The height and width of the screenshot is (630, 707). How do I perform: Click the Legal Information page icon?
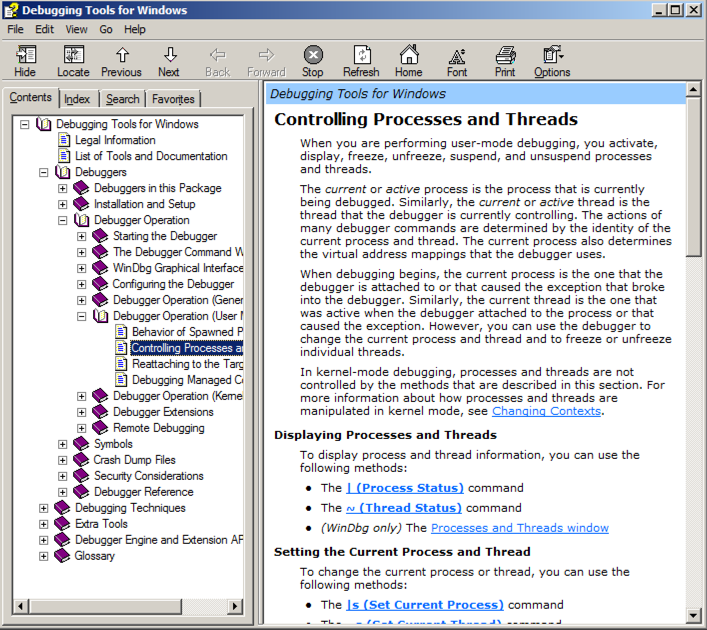[64, 140]
